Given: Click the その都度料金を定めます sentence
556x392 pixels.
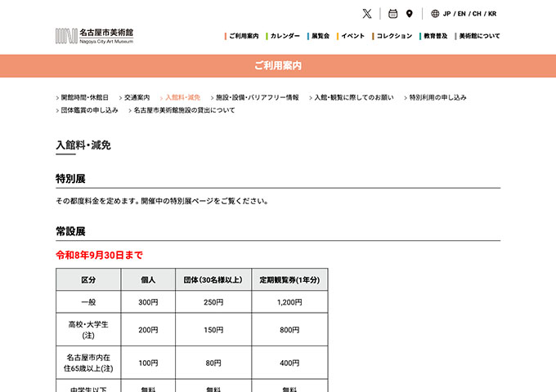Looking at the screenshot, I should click(x=96, y=201).
